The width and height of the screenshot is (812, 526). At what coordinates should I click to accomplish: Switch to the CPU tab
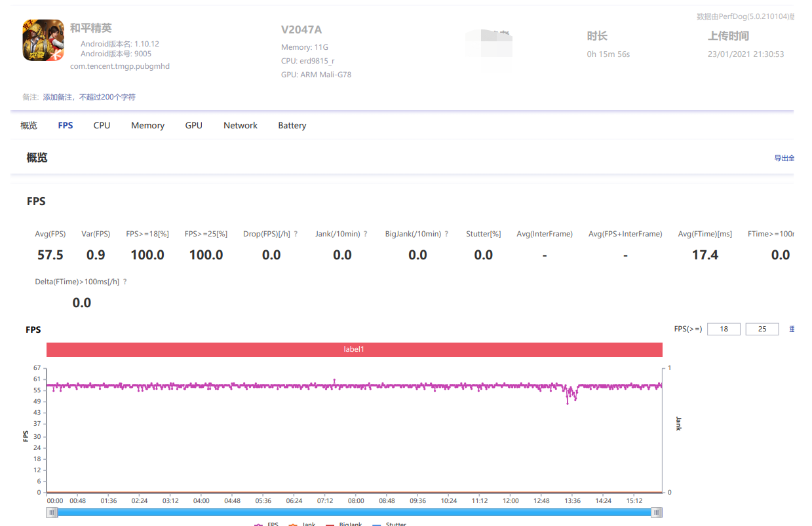102,125
